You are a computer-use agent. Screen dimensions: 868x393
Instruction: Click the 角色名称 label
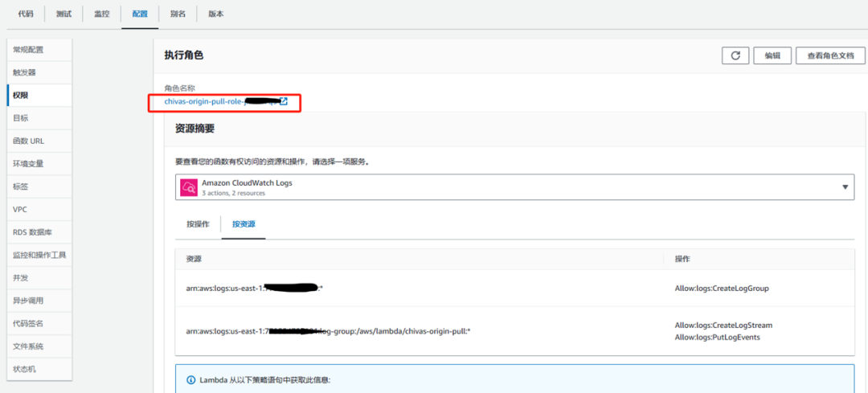point(179,88)
